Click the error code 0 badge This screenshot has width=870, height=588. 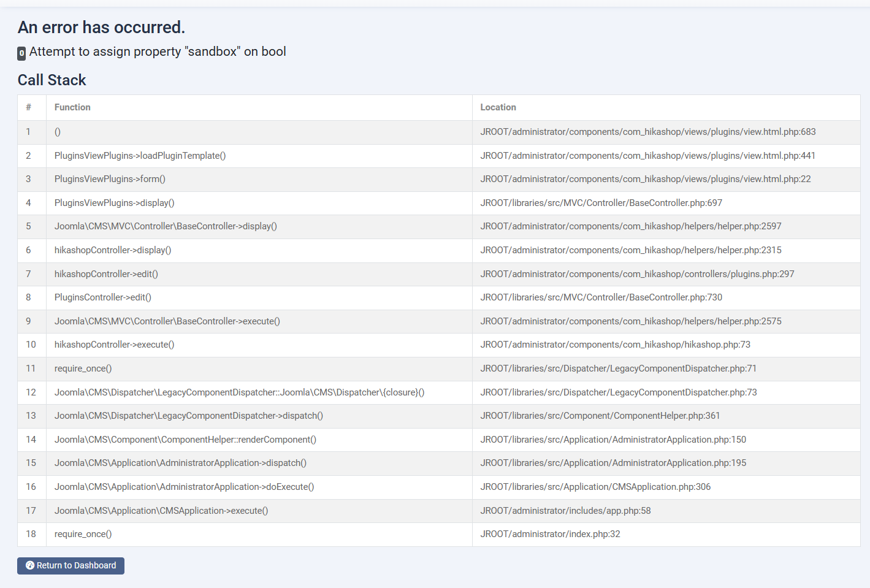[21, 53]
